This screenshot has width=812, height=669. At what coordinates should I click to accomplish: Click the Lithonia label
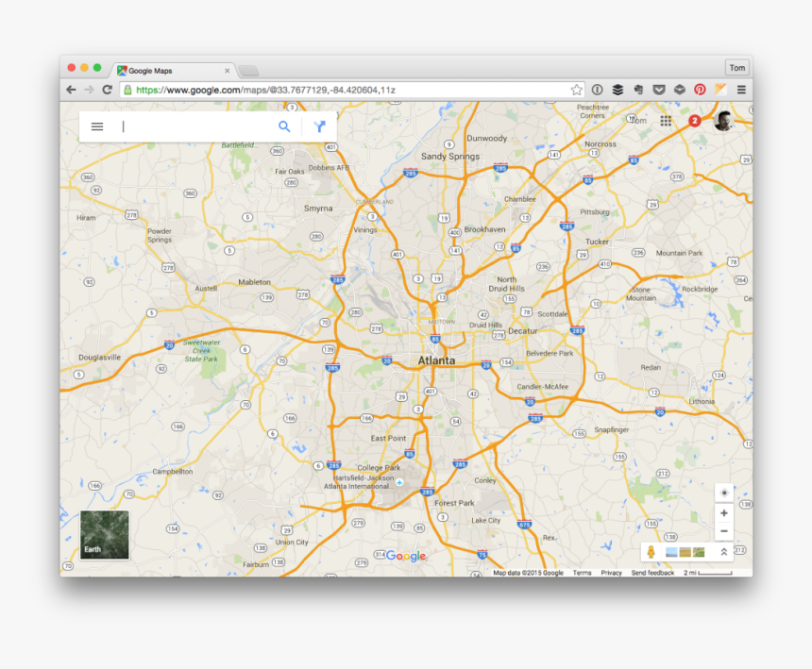click(x=702, y=402)
